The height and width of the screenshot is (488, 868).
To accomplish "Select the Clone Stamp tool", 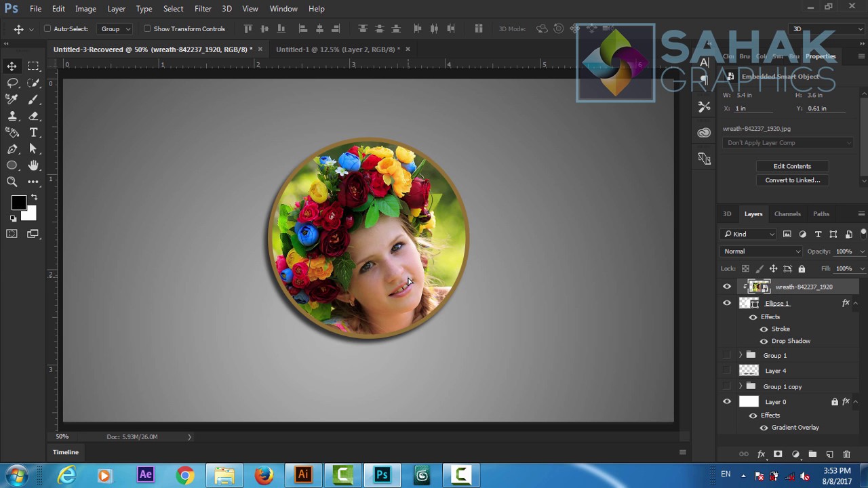I will click(12, 116).
